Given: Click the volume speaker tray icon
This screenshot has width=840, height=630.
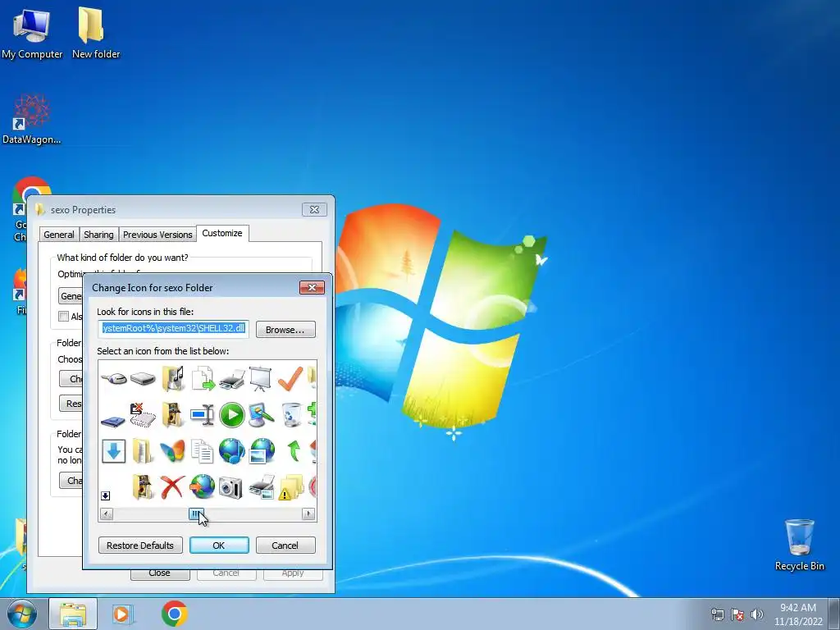Looking at the screenshot, I should pyautogui.click(x=756, y=614).
